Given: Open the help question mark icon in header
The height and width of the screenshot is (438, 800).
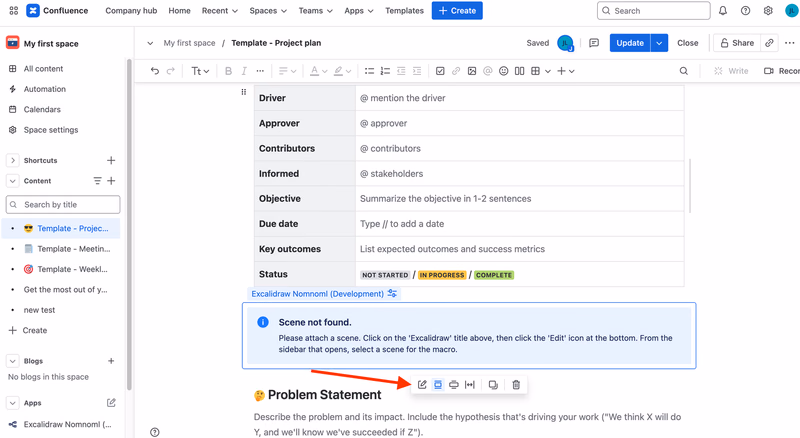Looking at the screenshot, I should (745, 11).
